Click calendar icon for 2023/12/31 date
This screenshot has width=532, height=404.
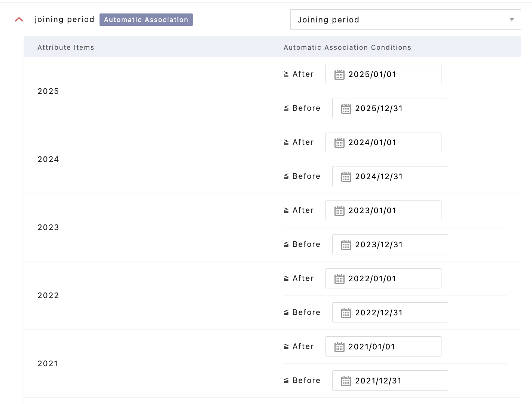click(346, 245)
